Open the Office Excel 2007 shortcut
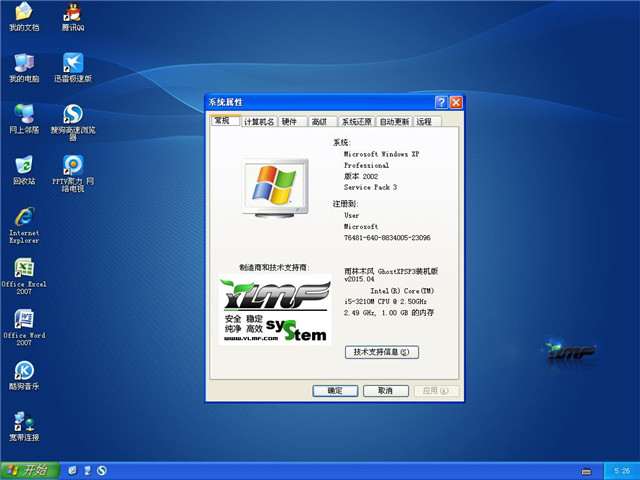This screenshot has width=640, height=480. point(24,276)
